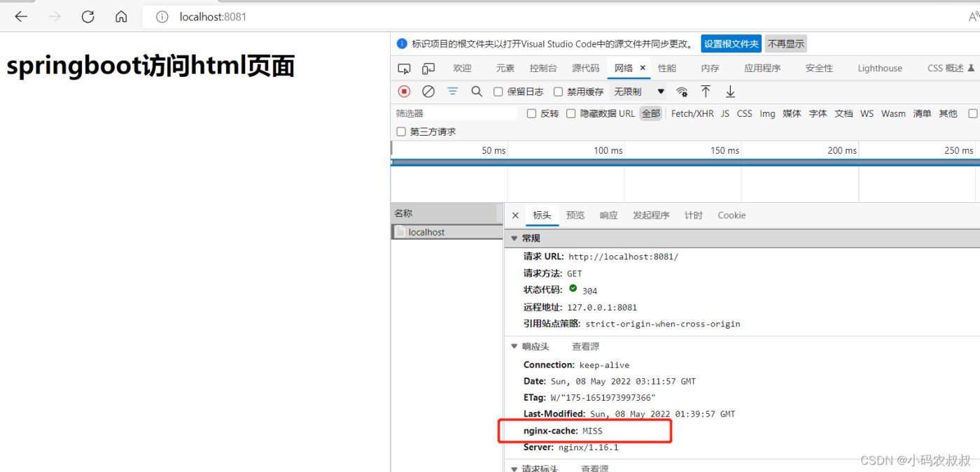Open network conditions wifi settings icon
Viewport: 980px width, 472px height.
(x=682, y=92)
